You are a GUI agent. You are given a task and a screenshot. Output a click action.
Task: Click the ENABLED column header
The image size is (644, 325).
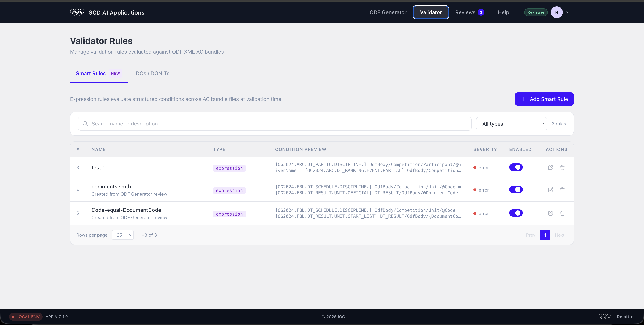tap(520, 149)
